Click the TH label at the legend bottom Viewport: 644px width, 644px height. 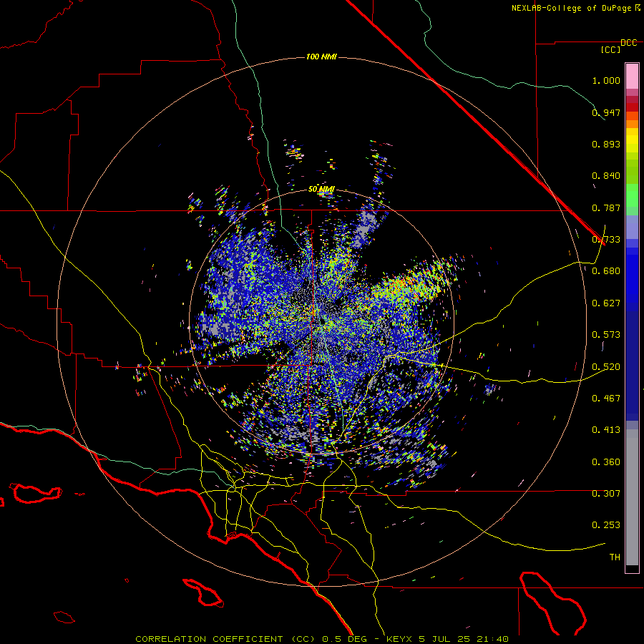coord(615,557)
